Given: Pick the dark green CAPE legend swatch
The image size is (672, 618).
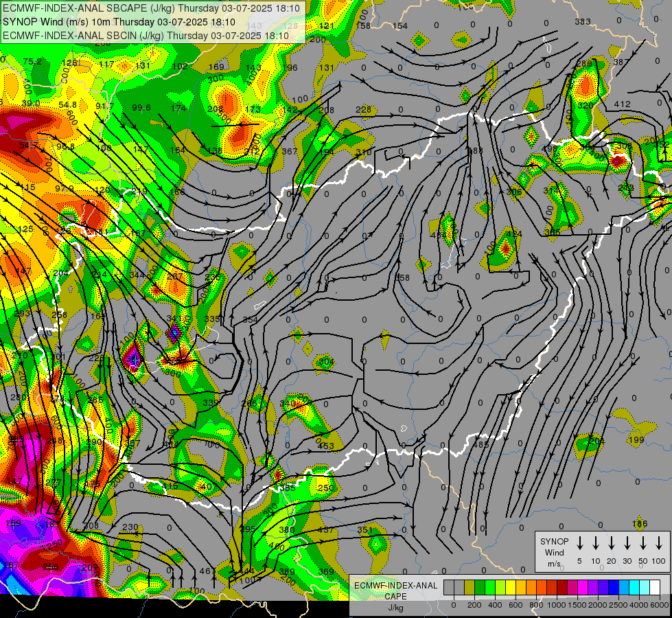Looking at the screenshot, I should tap(480, 587).
